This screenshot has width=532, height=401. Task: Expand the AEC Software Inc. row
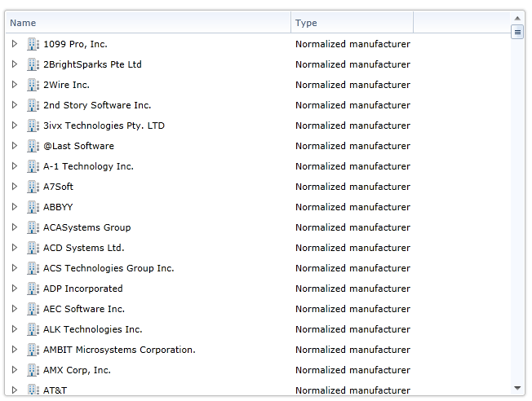pos(14,308)
